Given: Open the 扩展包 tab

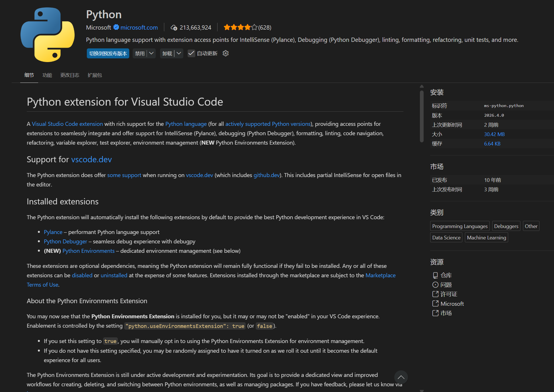Looking at the screenshot, I should click(95, 75).
